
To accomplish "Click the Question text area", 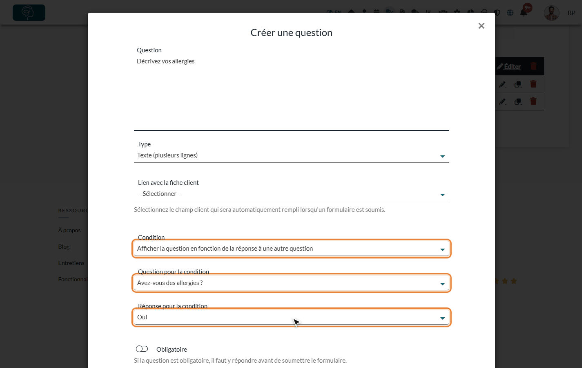I will click(x=292, y=93).
